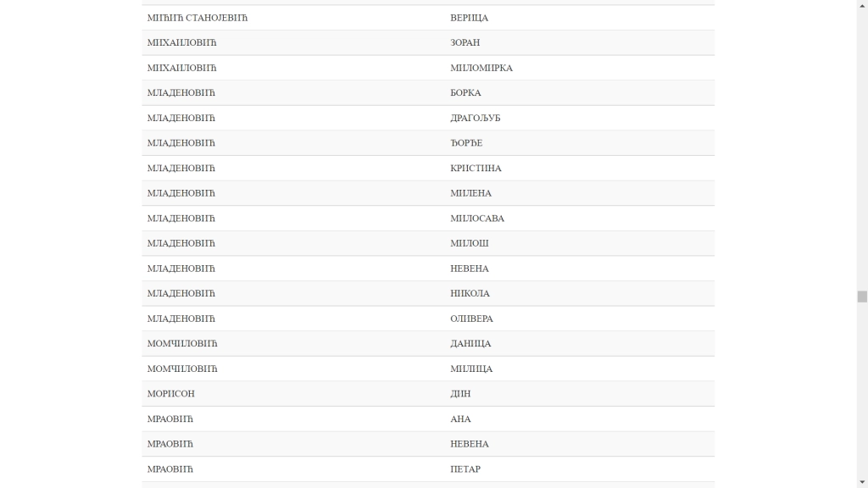
Task: Click the name ВЕРИЦА in the first row
Action: (x=470, y=18)
